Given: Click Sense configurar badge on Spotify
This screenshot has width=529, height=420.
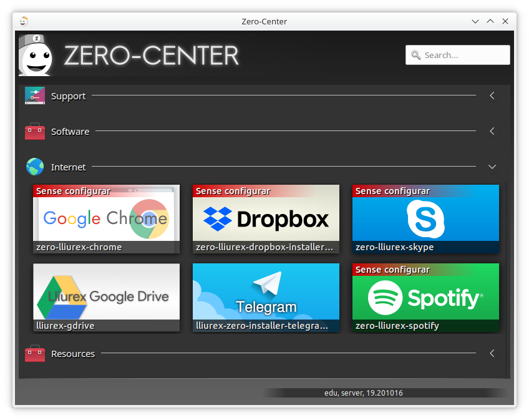Looking at the screenshot, I should [392, 270].
